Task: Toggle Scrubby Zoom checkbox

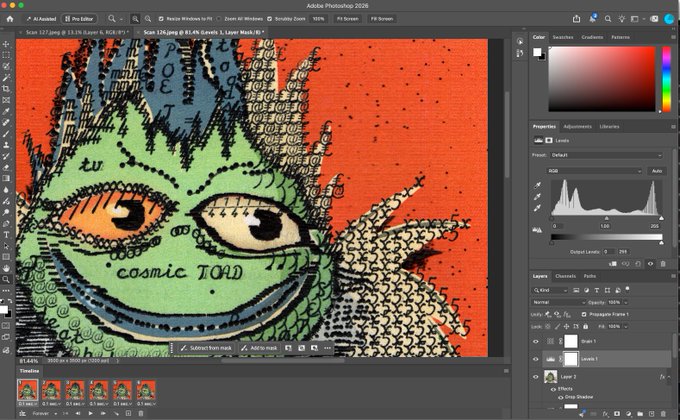Action: click(270, 19)
